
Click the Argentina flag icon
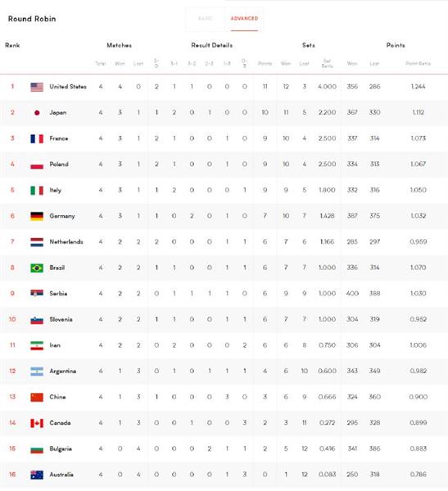(37, 372)
